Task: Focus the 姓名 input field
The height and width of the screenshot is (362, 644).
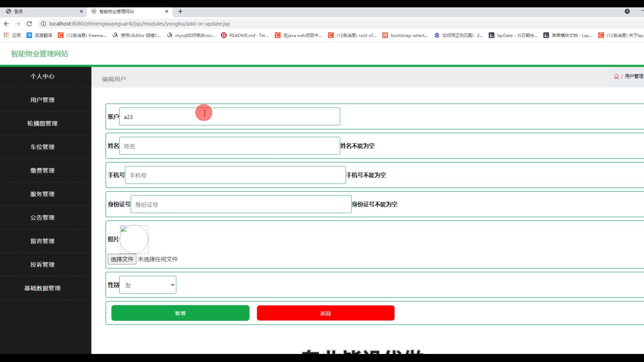Action: pos(230,146)
